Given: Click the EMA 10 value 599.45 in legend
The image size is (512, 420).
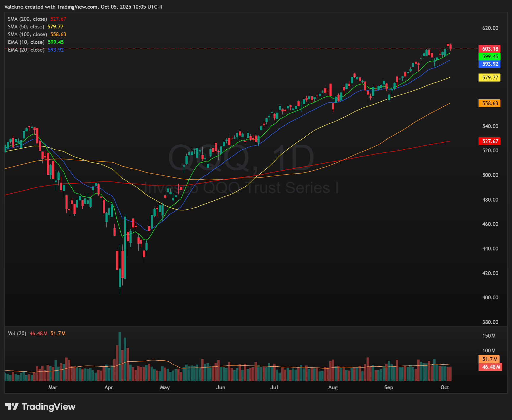Looking at the screenshot, I should coord(56,42).
